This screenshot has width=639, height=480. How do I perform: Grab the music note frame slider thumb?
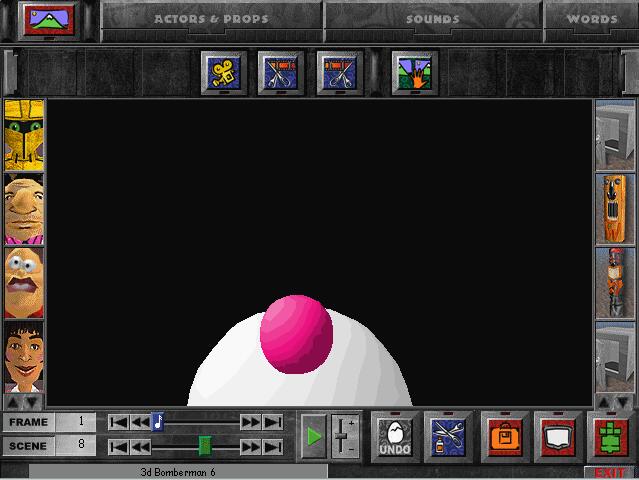tap(158, 422)
